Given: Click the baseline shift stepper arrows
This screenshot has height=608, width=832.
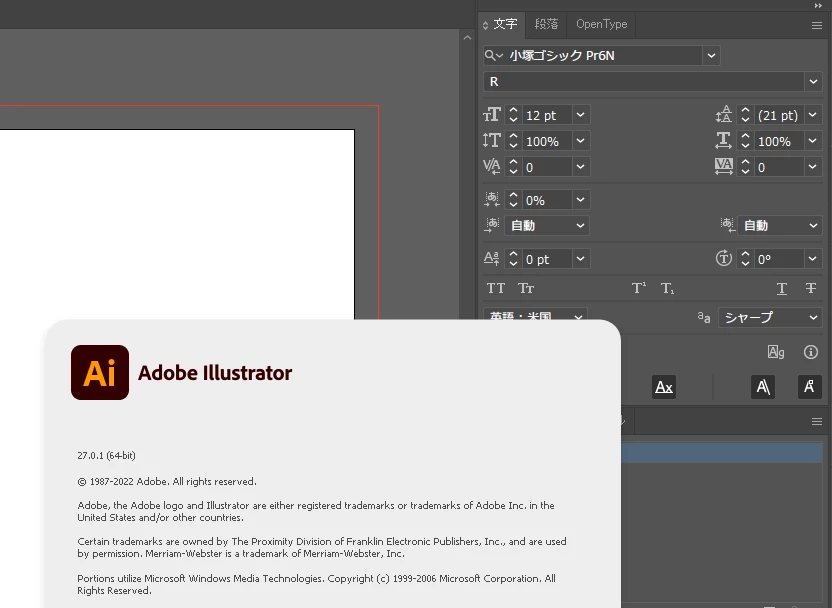Looking at the screenshot, I should pyautogui.click(x=513, y=258).
